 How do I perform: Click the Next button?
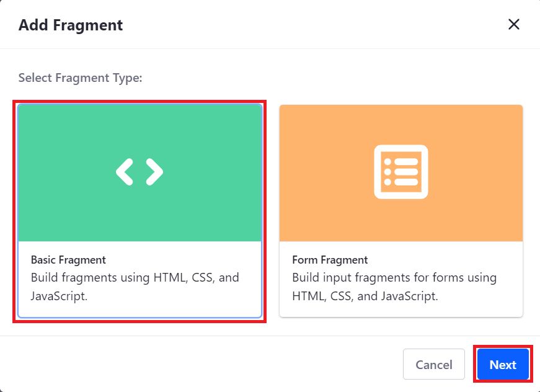[503, 365]
